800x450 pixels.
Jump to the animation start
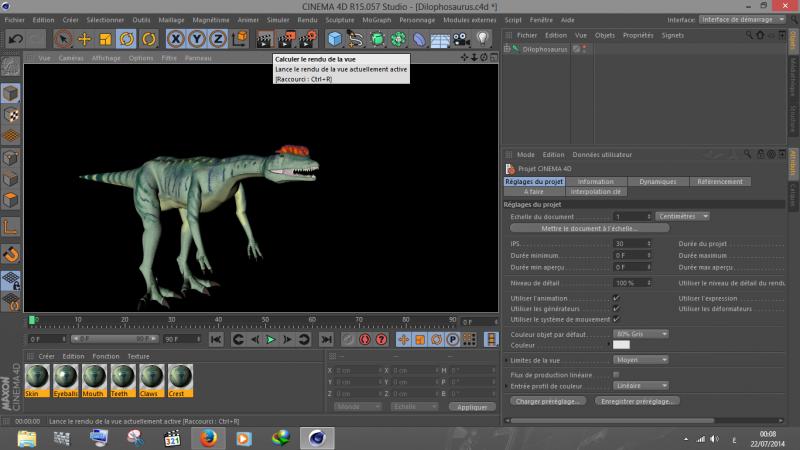tap(216, 339)
